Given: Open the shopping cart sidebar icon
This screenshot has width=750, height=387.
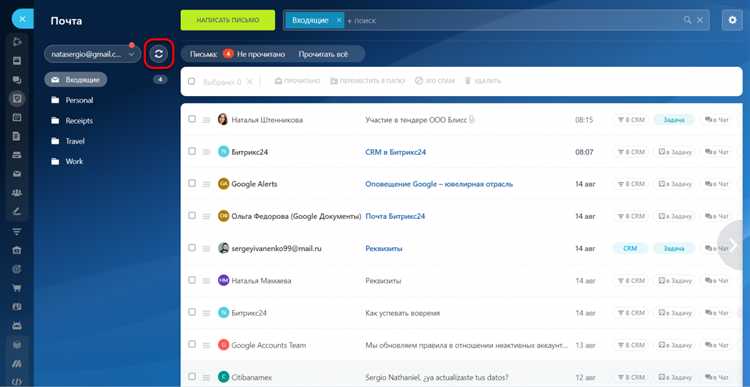Looking at the screenshot, I should (17, 288).
